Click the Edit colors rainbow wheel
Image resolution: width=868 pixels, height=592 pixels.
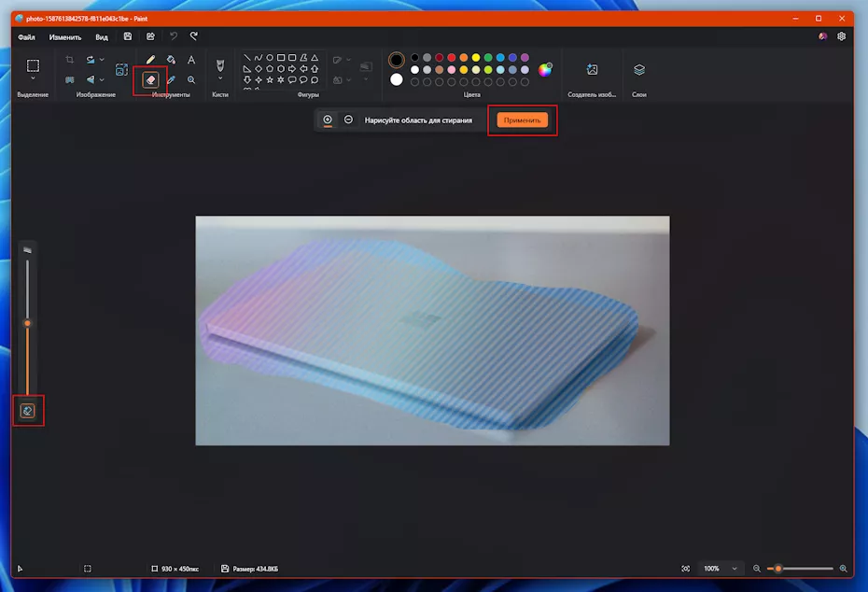(x=545, y=69)
